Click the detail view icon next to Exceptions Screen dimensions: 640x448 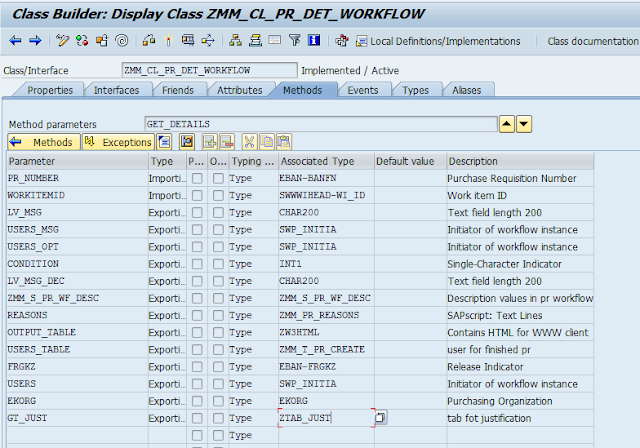tap(164, 142)
